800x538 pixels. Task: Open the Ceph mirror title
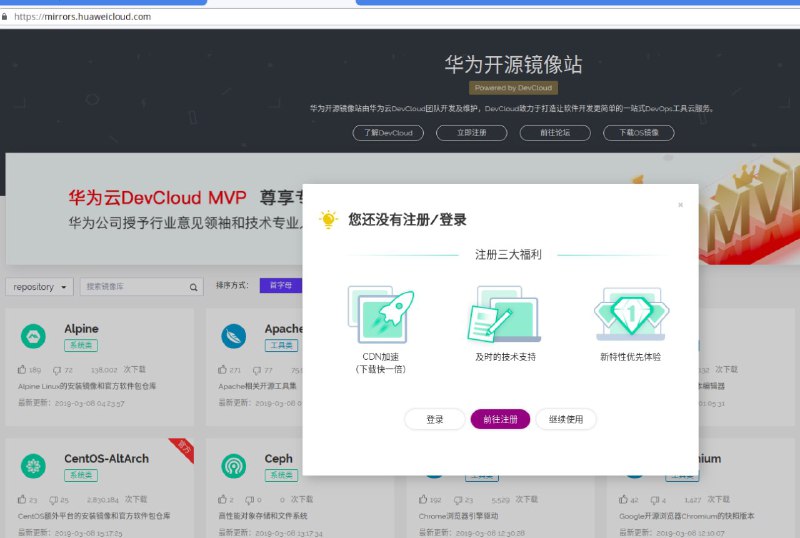click(x=279, y=458)
